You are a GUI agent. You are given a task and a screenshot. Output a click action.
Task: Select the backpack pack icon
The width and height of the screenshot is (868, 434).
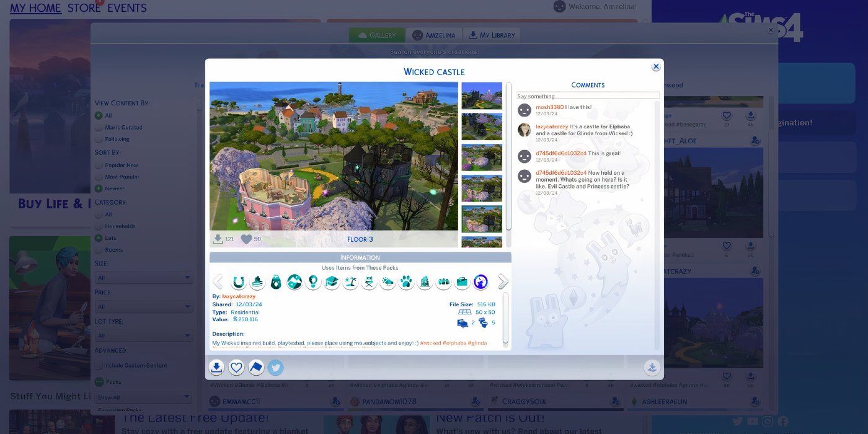(x=275, y=282)
